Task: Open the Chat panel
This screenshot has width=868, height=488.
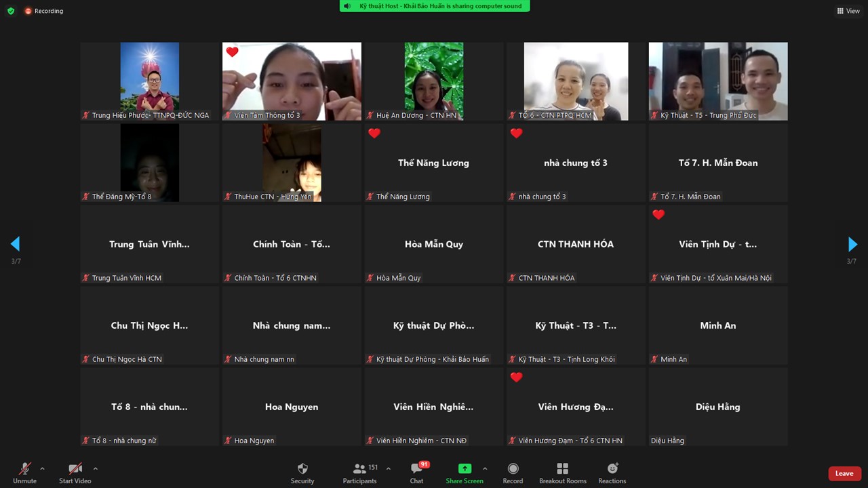Action: coord(416,473)
